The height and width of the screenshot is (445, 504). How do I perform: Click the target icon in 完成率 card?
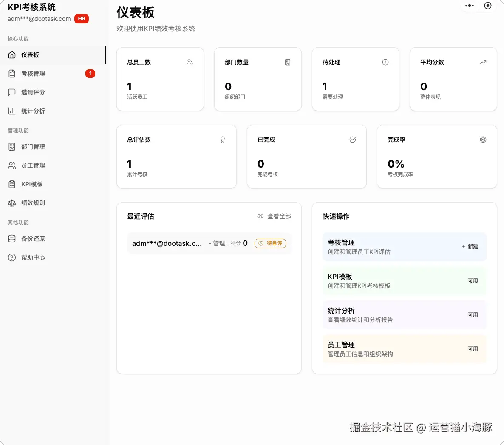coord(483,140)
